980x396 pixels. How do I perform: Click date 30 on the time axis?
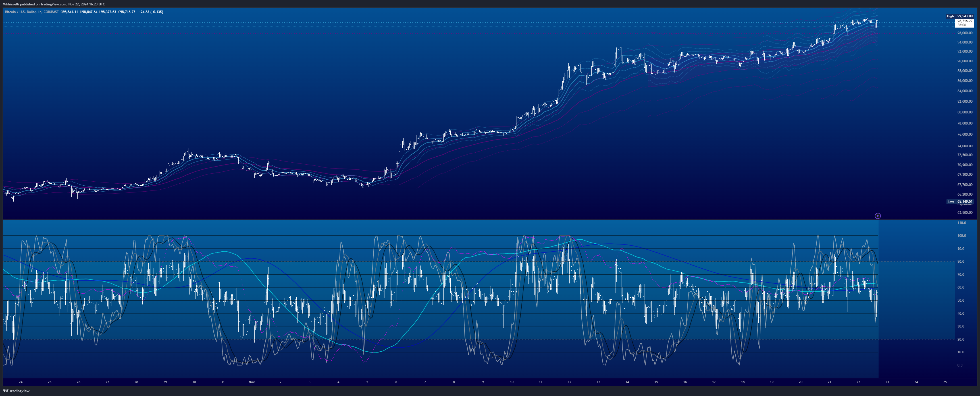pyautogui.click(x=194, y=382)
